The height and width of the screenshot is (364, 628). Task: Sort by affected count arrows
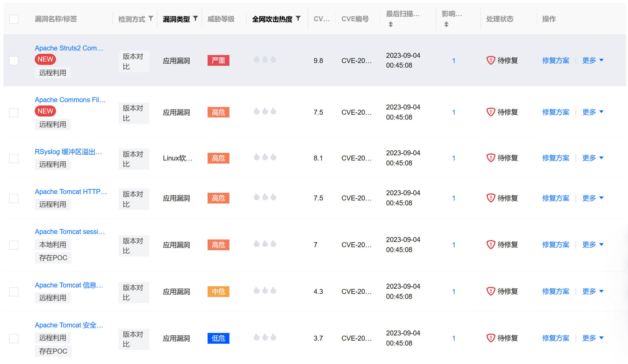446,24
